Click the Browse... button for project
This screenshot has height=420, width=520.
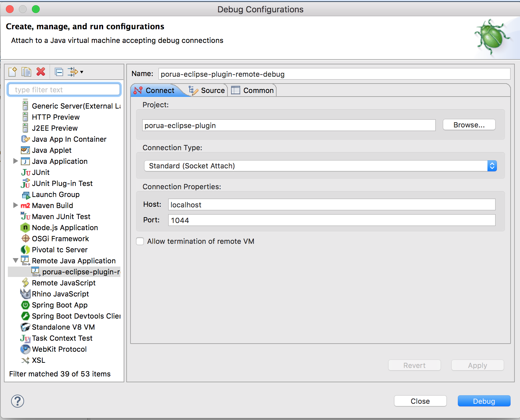[x=469, y=125]
